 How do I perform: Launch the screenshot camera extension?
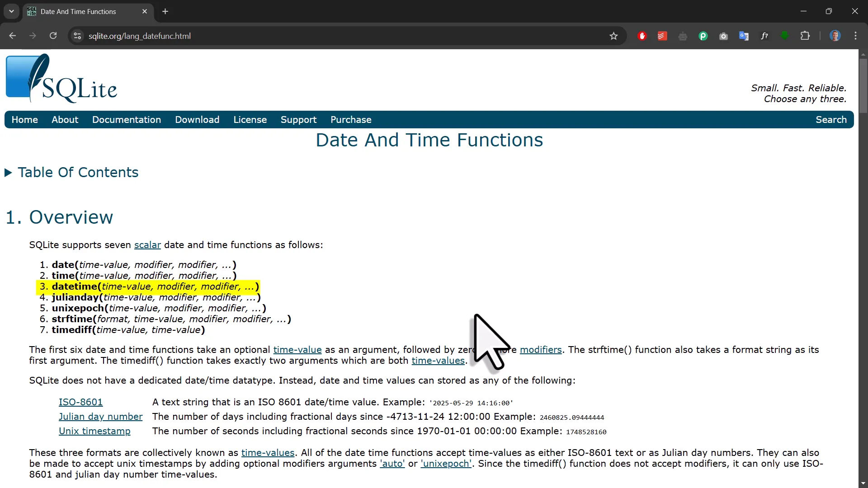point(723,36)
